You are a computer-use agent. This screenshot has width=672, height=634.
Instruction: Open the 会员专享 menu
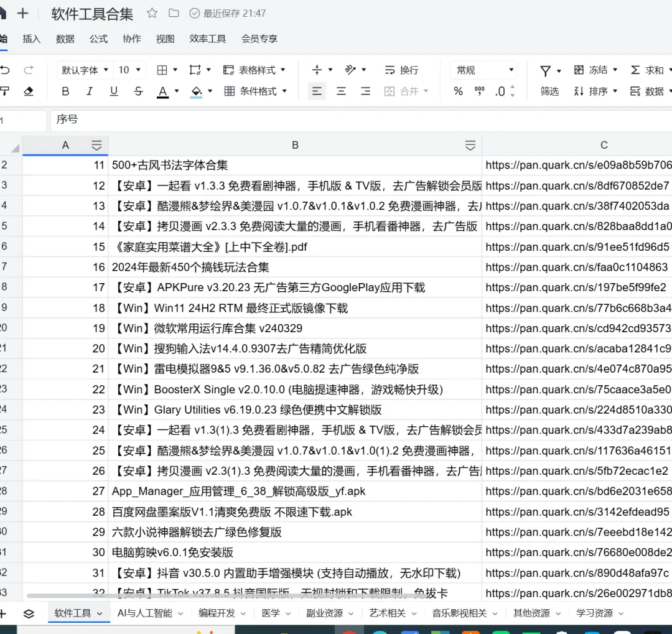coord(259,39)
